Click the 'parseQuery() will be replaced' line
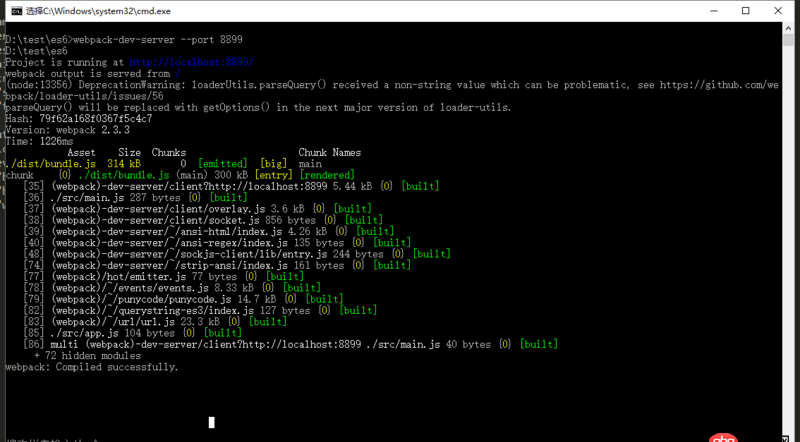The height and width of the screenshot is (442, 800). point(258,107)
